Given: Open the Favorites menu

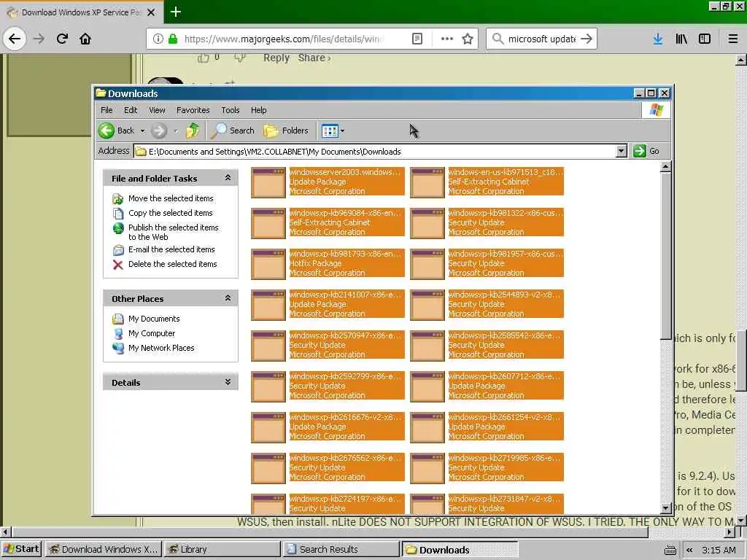Looking at the screenshot, I should click(x=193, y=110).
